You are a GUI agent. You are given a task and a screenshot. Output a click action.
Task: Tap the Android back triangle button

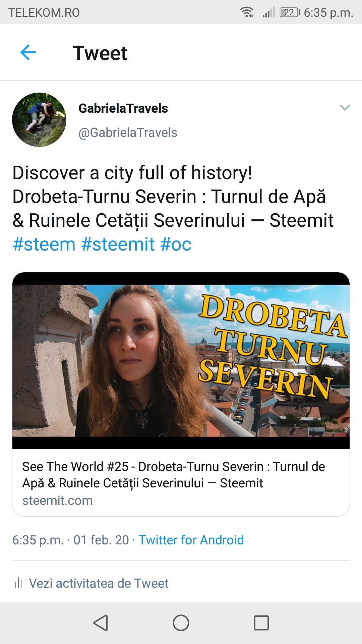[x=101, y=623]
